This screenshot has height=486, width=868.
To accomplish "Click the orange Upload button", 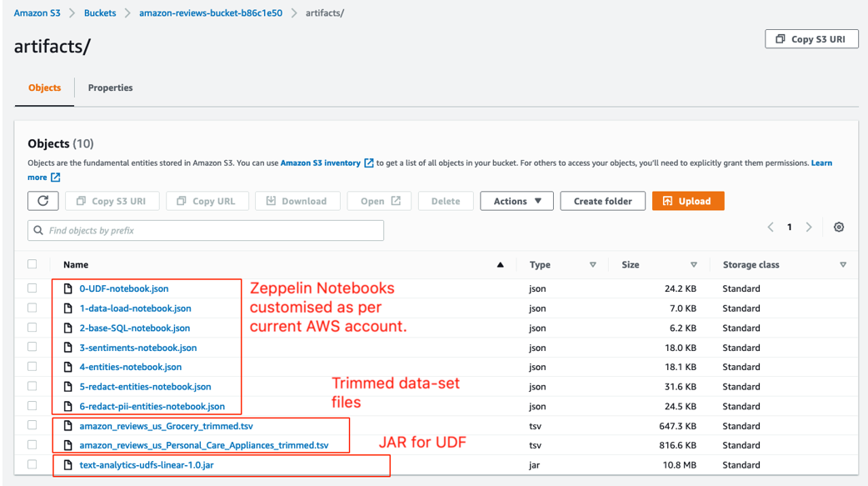I will [x=688, y=201].
